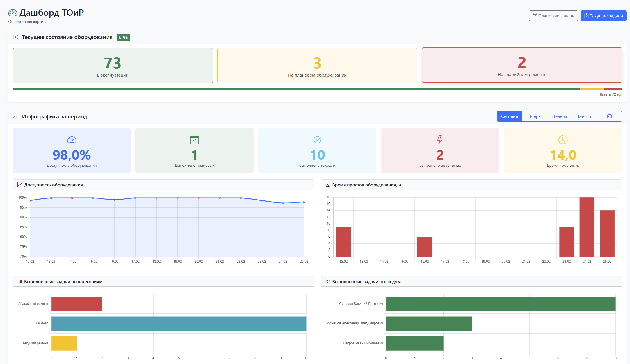Open the Плановые задачи page
Image resolution: width=630 pixels, height=364 pixels.
pyautogui.click(x=553, y=15)
